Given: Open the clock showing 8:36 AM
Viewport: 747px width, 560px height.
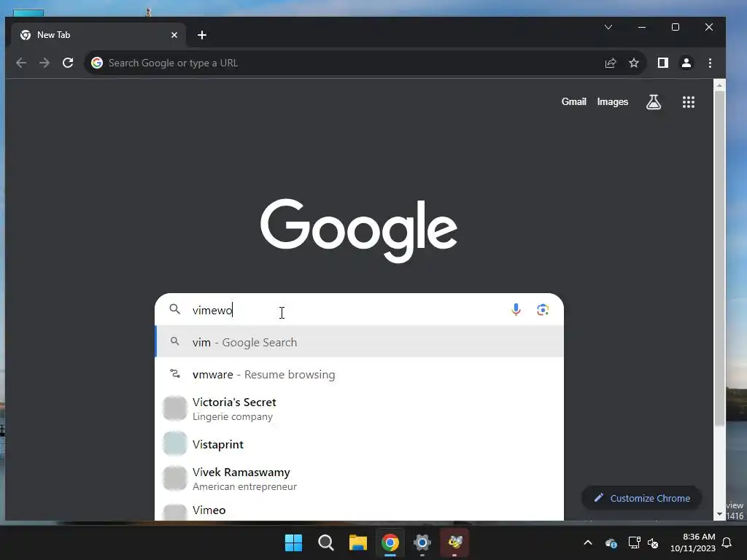Looking at the screenshot, I should (693, 542).
